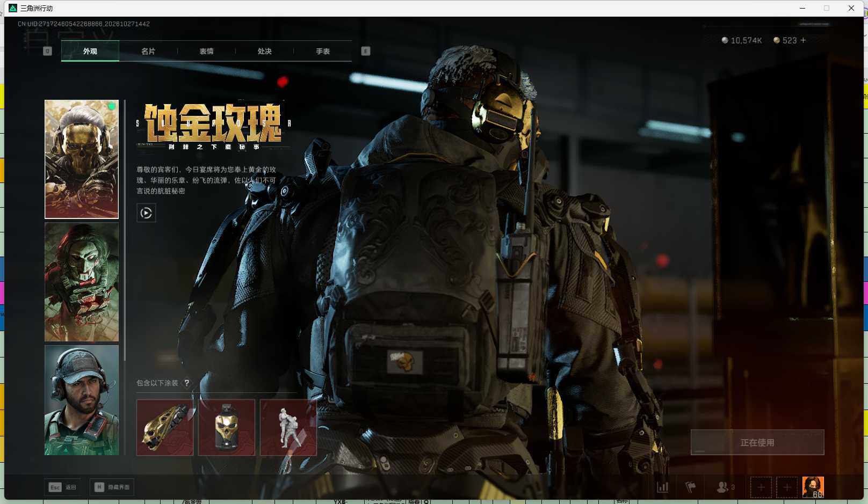Open the flags icon in bottom bar

tap(691, 487)
